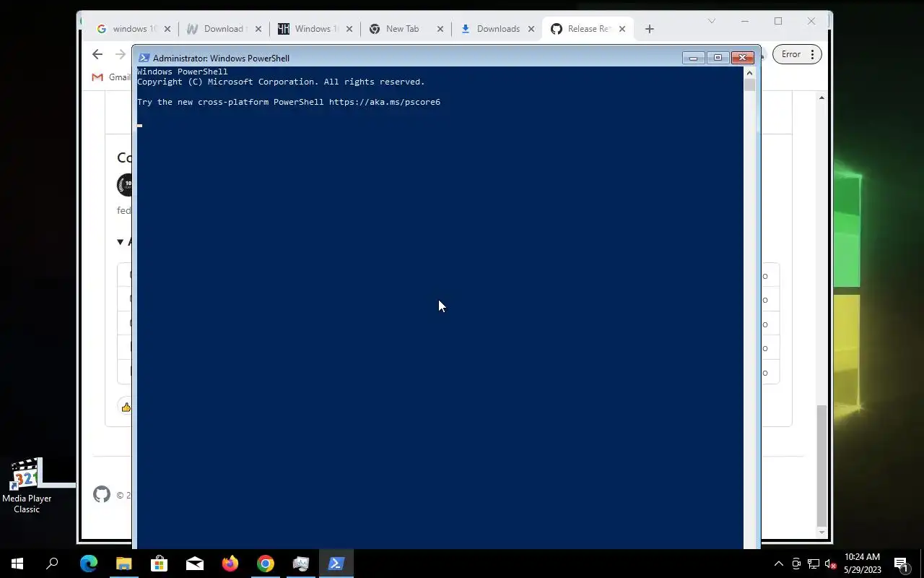Click the network status tray icon

[x=813, y=564]
